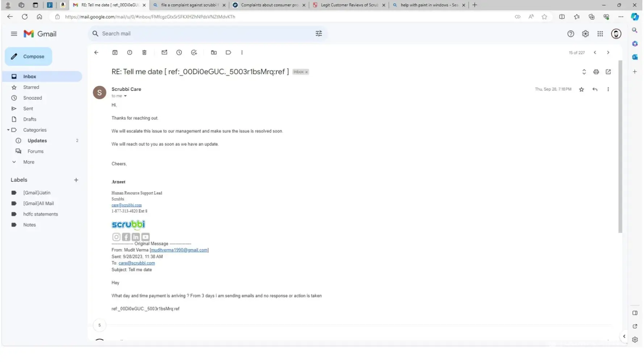Viewport: 644px width, 362px height.
Task: Report spam using the exclamation icon
Action: 130,52
